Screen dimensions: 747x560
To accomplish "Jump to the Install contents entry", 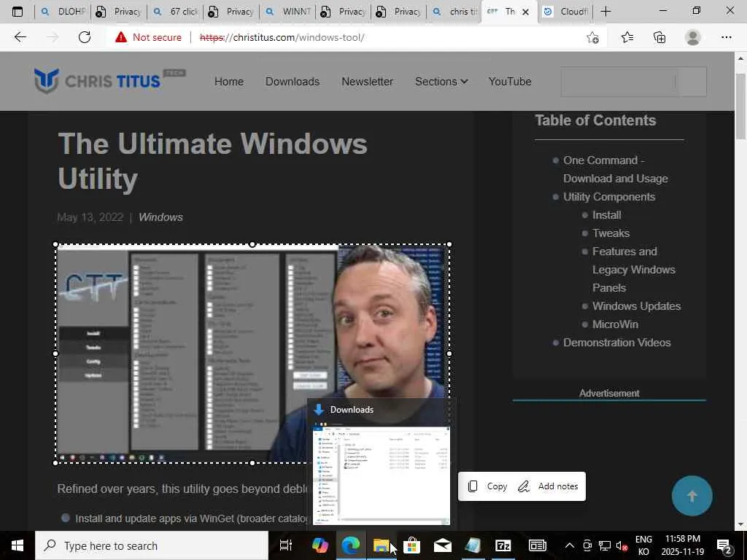I will 606,215.
